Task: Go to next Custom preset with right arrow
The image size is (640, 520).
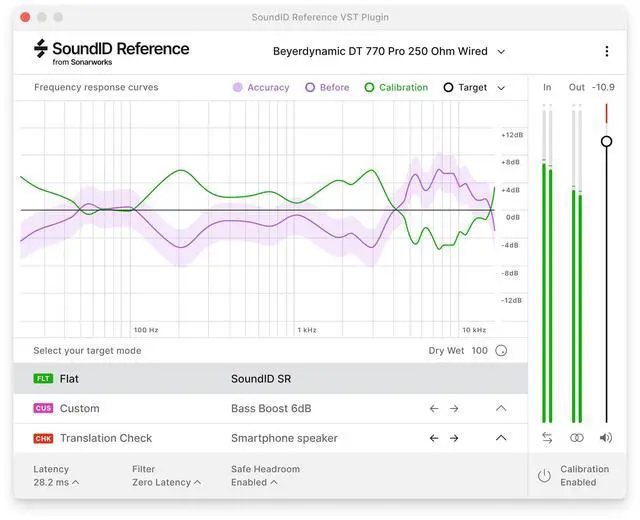Action: point(454,408)
